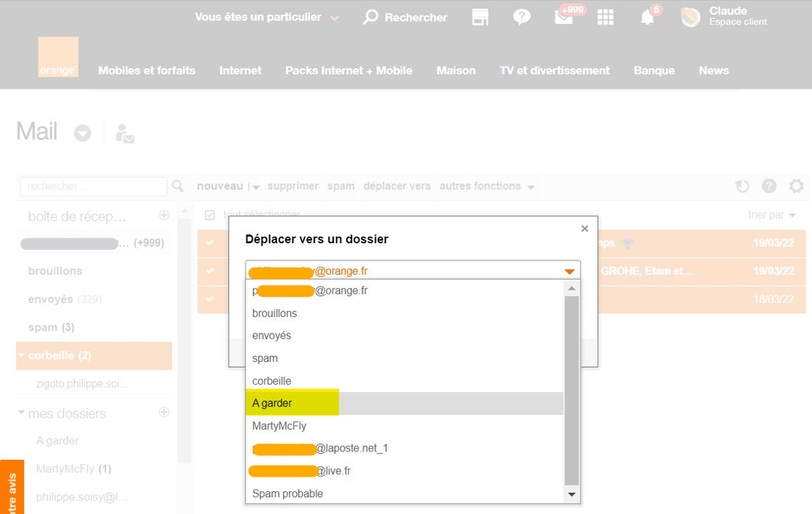Expand the 'autres fonctions' dropdown
This screenshot has height=514, width=812.
(487, 186)
